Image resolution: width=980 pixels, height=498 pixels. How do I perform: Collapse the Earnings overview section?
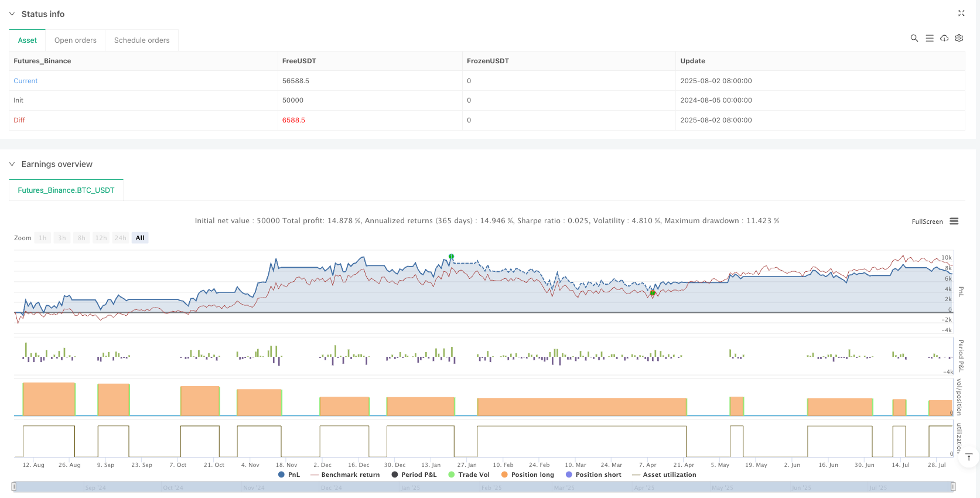click(12, 164)
